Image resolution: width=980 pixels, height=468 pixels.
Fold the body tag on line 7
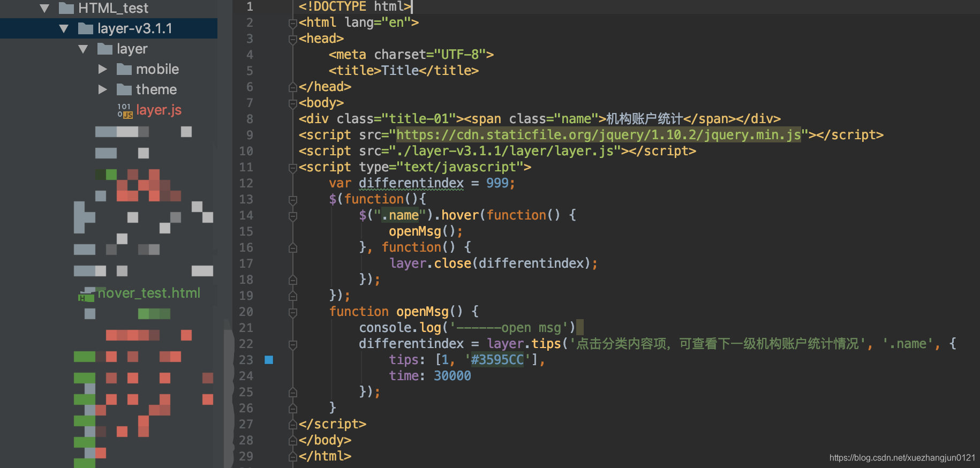click(293, 103)
